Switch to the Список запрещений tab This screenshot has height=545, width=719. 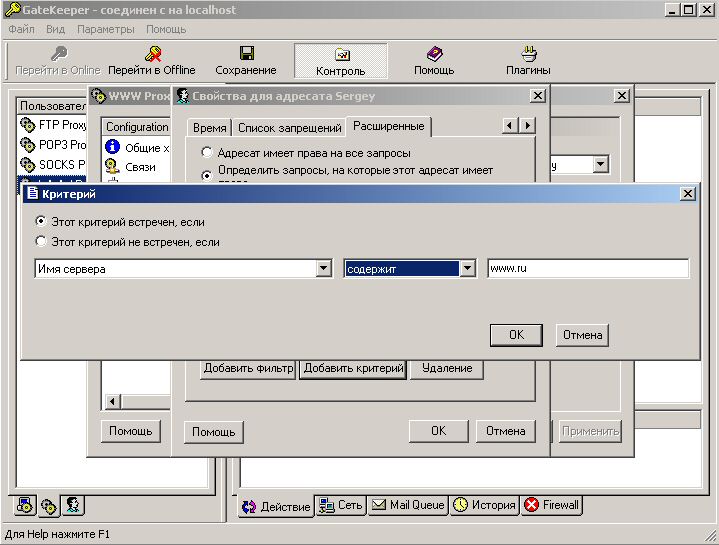290,128
